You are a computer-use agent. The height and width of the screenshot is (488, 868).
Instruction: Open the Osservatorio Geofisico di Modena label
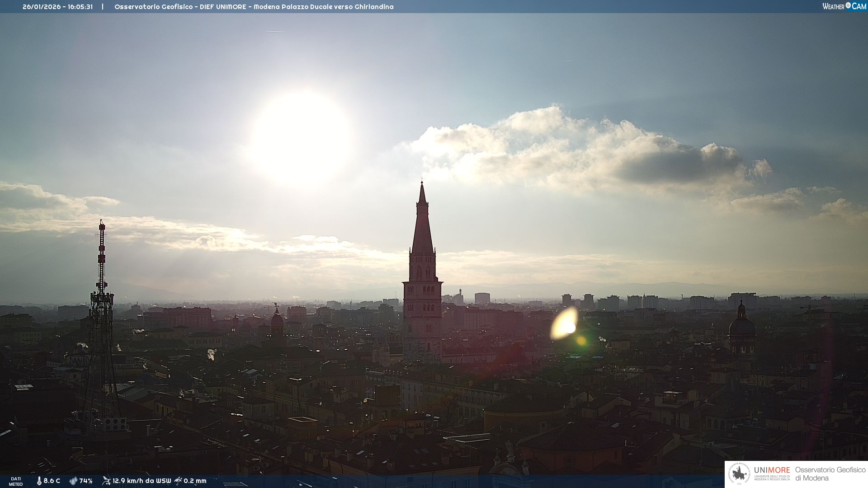click(x=830, y=474)
